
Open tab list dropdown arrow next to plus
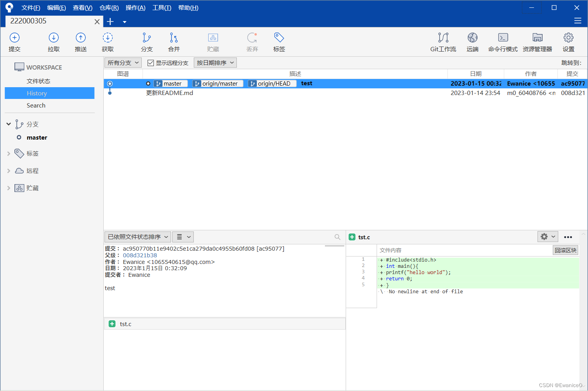click(x=124, y=22)
